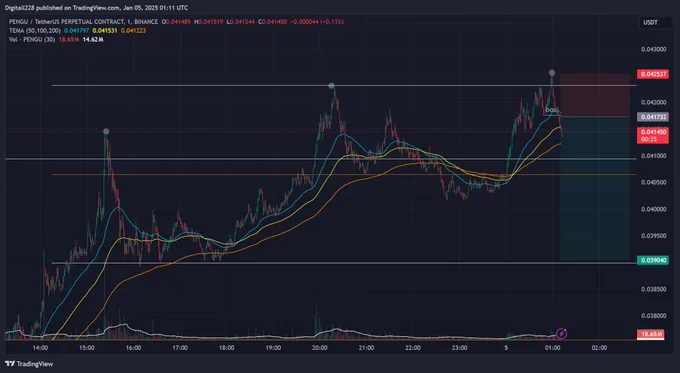This screenshot has height=373, width=680.
Task: Click the orange TEMA value 0.041223
Action: 134,31
